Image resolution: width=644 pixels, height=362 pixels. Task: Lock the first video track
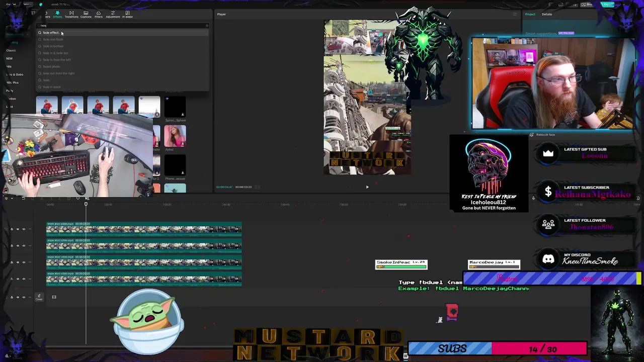12,229
